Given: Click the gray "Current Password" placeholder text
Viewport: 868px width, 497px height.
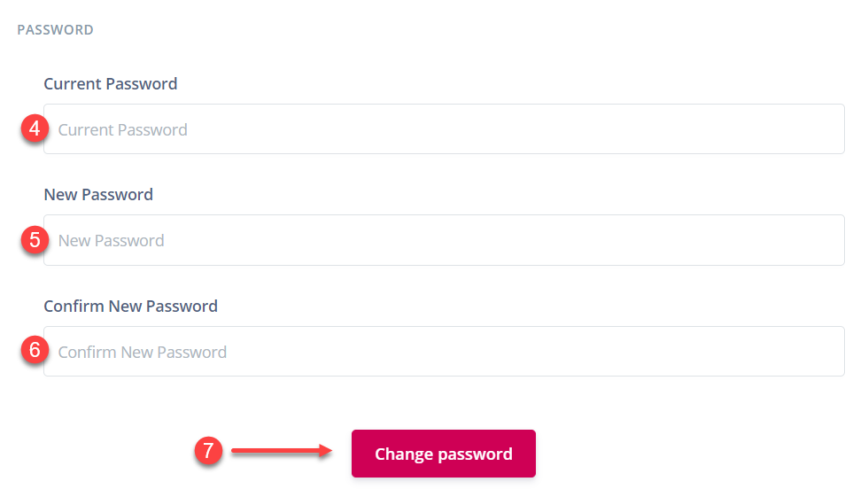Looking at the screenshot, I should [123, 130].
